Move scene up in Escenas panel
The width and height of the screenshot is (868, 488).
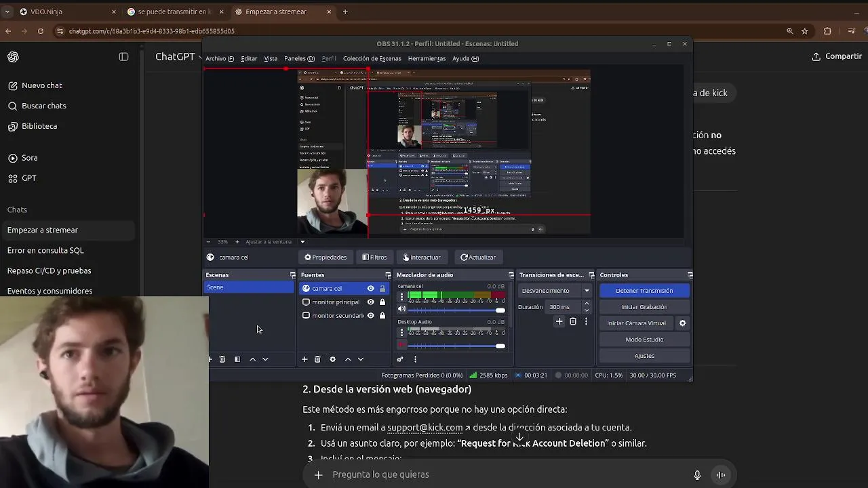click(x=252, y=359)
